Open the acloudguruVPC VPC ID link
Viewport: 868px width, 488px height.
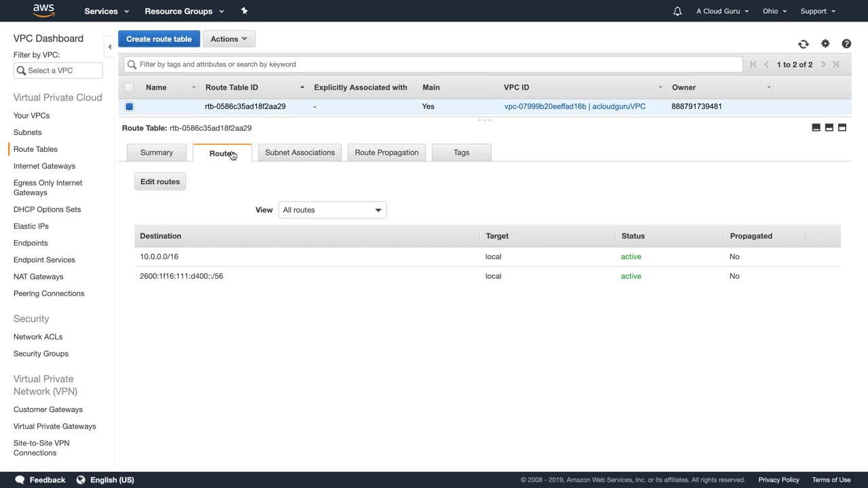pyautogui.click(x=574, y=106)
